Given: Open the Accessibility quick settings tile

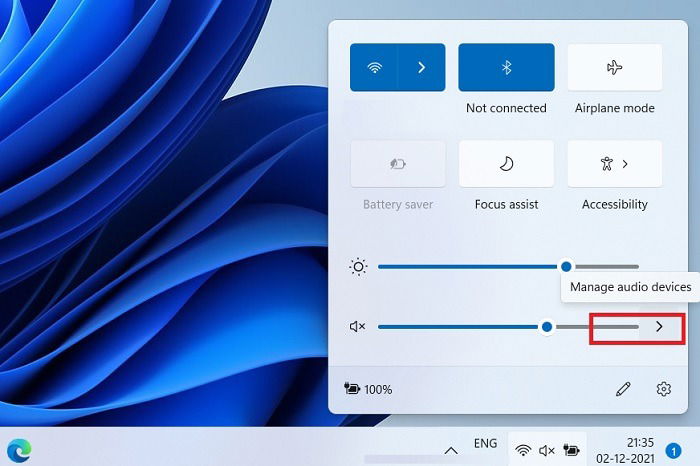Looking at the screenshot, I should coord(615,164).
